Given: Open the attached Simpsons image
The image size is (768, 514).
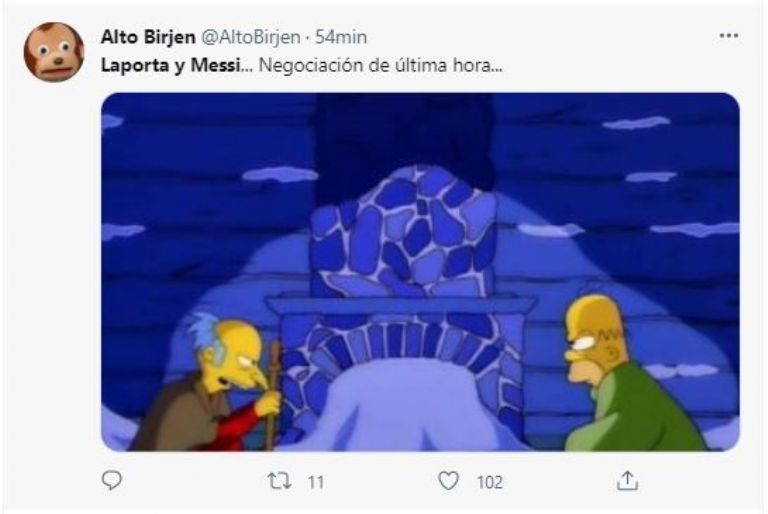Looking at the screenshot, I should pyautogui.click(x=420, y=272).
